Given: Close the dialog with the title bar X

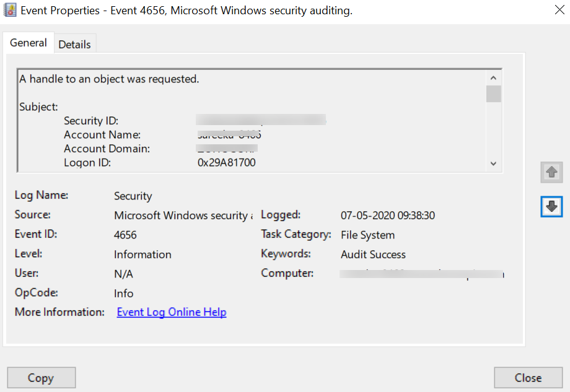Looking at the screenshot, I should (x=551, y=10).
